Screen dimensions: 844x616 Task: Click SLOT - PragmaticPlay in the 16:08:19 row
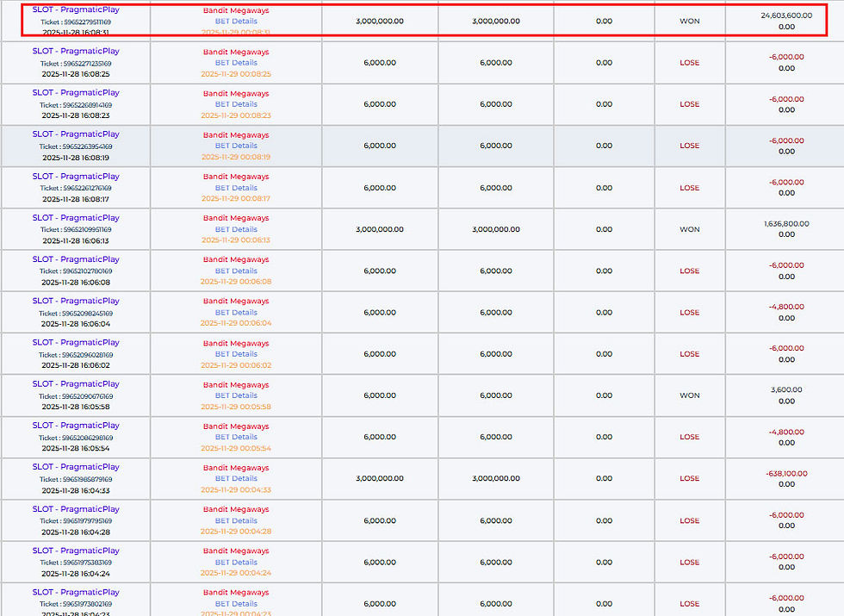(x=76, y=134)
